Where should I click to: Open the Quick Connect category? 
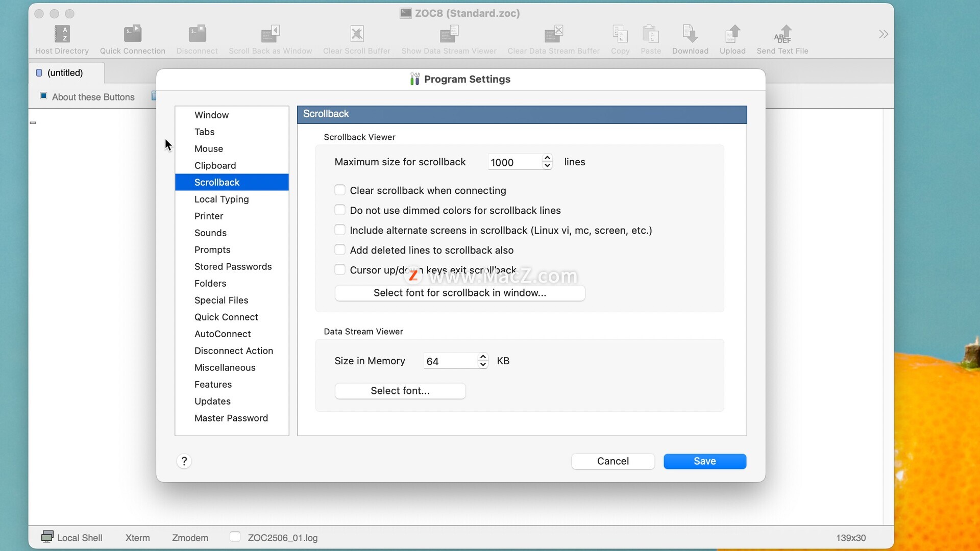pyautogui.click(x=232, y=317)
